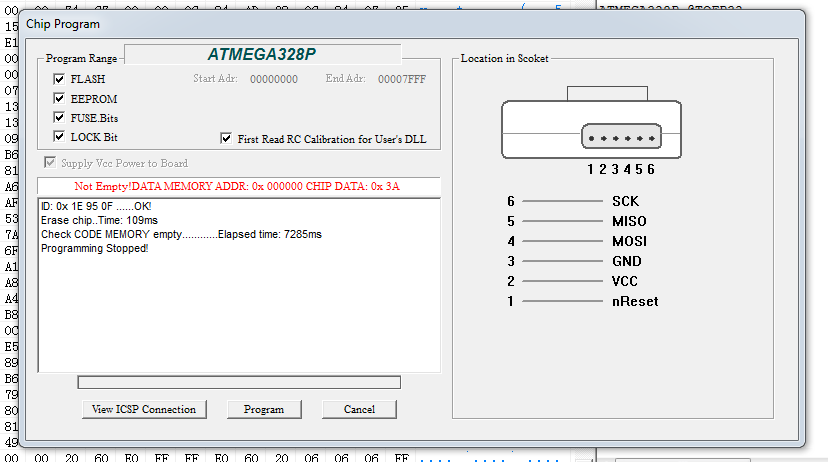The width and height of the screenshot is (828, 462).
Task: Toggle FUSE.Bits checkbox
Action: [60, 118]
